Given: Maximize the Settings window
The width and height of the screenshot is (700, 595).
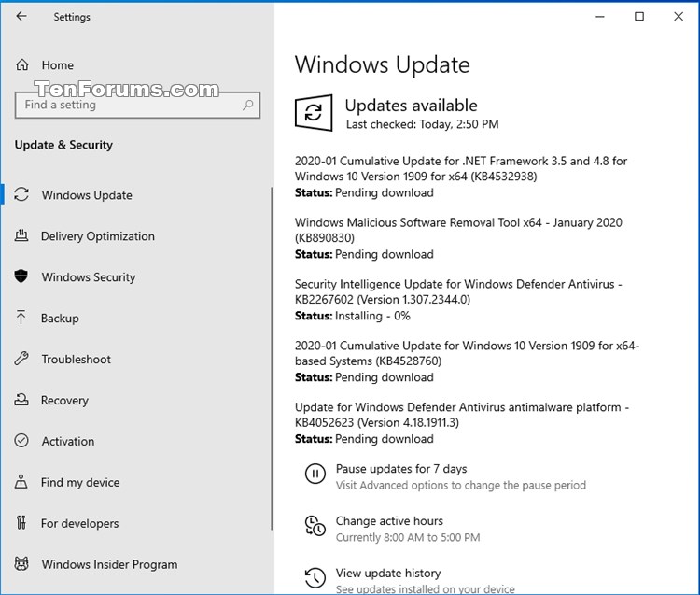Looking at the screenshot, I should click(639, 17).
